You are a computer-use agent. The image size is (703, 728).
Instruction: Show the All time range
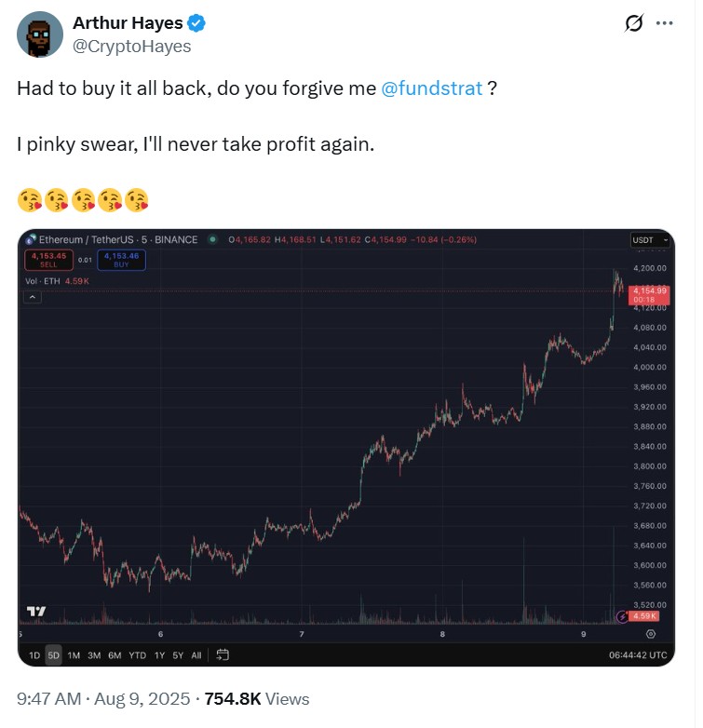pyautogui.click(x=196, y=655)
